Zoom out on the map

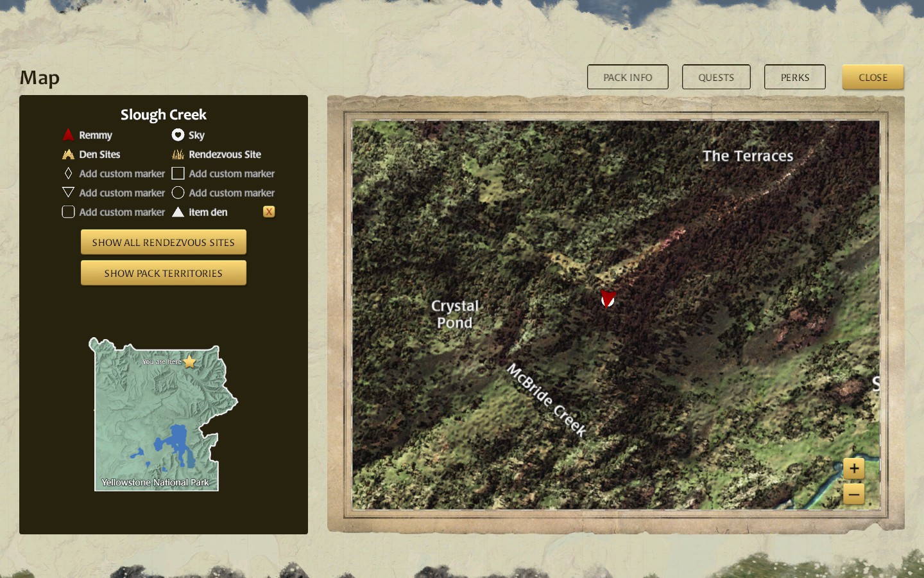coord(854,494)
